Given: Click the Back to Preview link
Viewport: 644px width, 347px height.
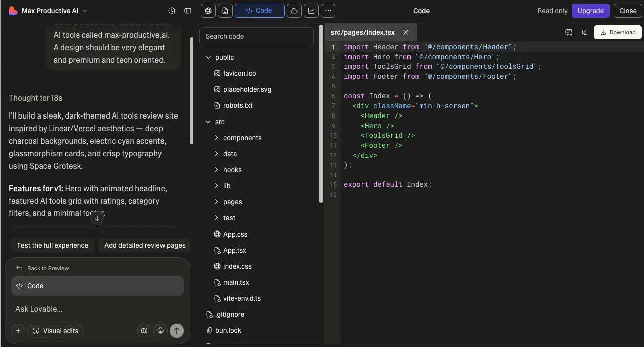Looking at the screenshot, I should click(x=48, y=268).
